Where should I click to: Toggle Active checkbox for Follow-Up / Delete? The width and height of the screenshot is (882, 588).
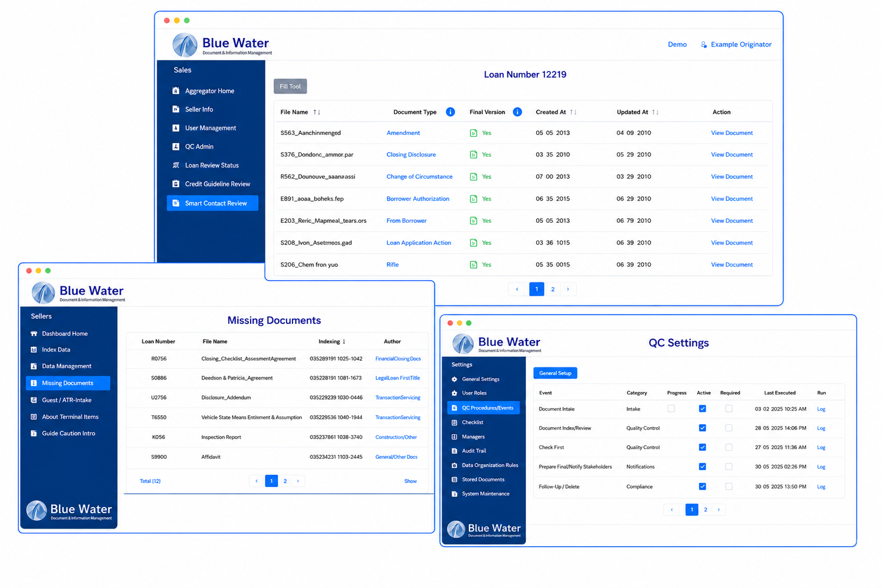pyautogui.click(x=702, y=486)
